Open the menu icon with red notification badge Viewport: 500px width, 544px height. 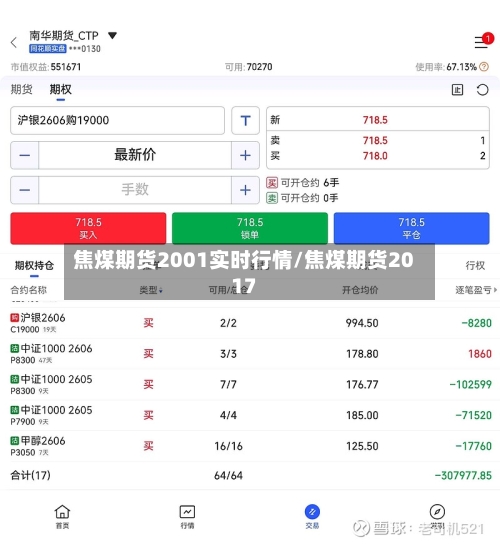pyautogui.click(x=483, y=41)
